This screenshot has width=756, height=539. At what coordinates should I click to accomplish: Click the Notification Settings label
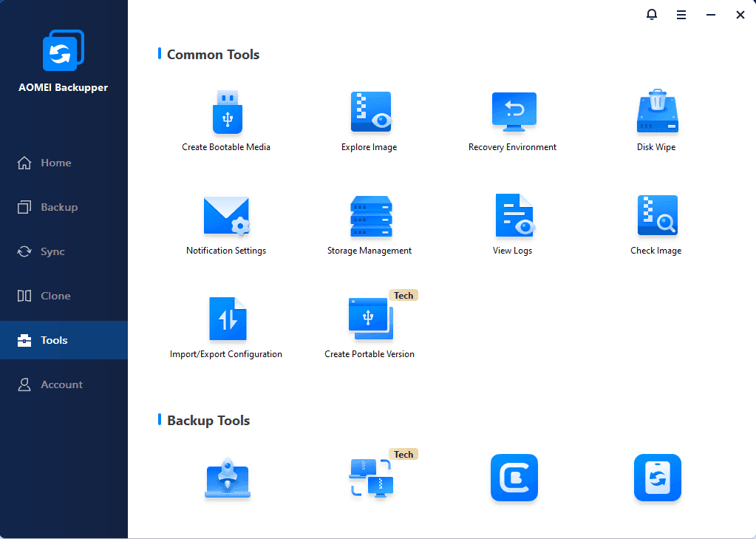point(226,251)
